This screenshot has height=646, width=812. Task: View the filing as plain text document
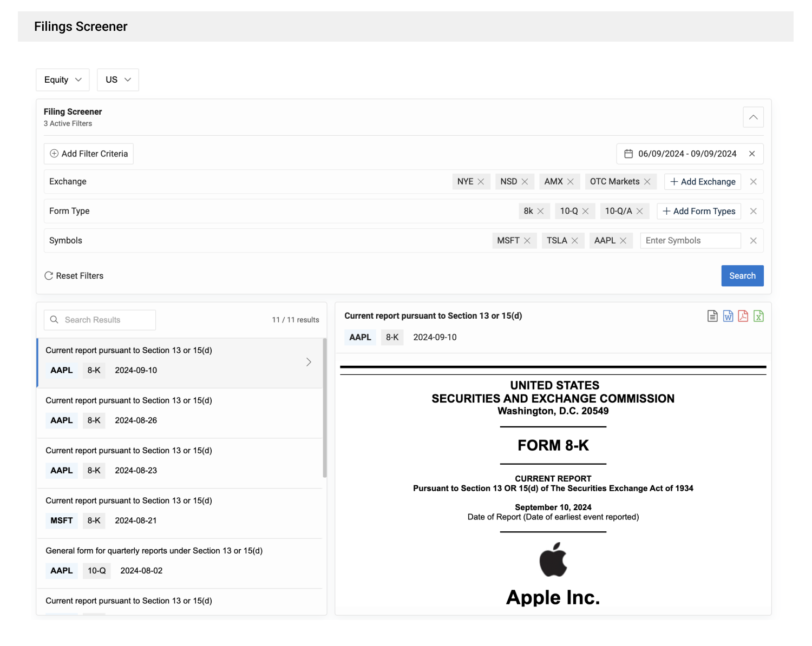pos(712,316)
